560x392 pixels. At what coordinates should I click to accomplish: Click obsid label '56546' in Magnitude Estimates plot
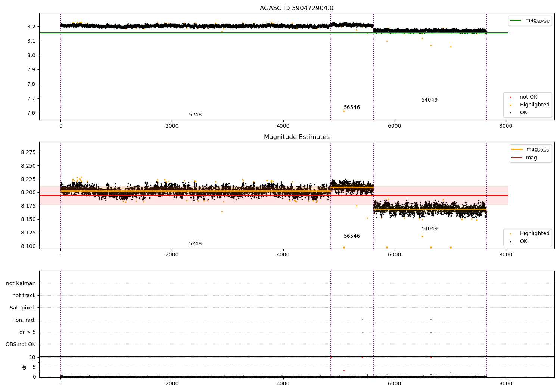coord(352,236)
